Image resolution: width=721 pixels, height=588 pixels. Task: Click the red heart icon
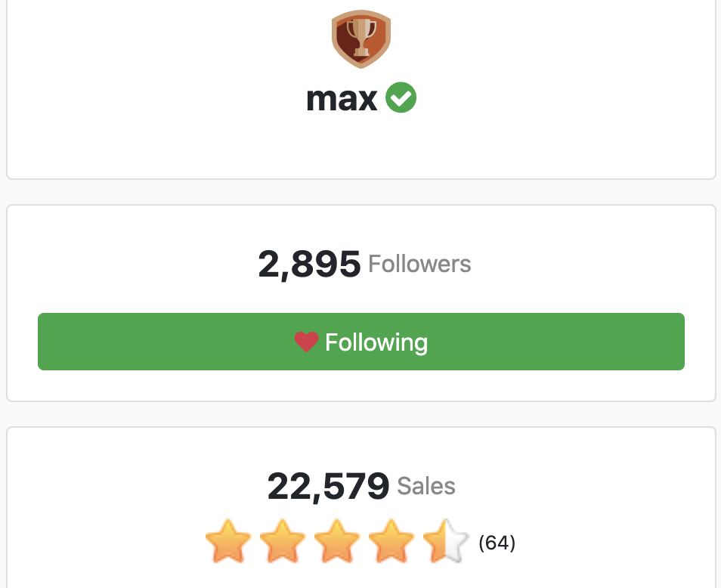pos(306,342)
